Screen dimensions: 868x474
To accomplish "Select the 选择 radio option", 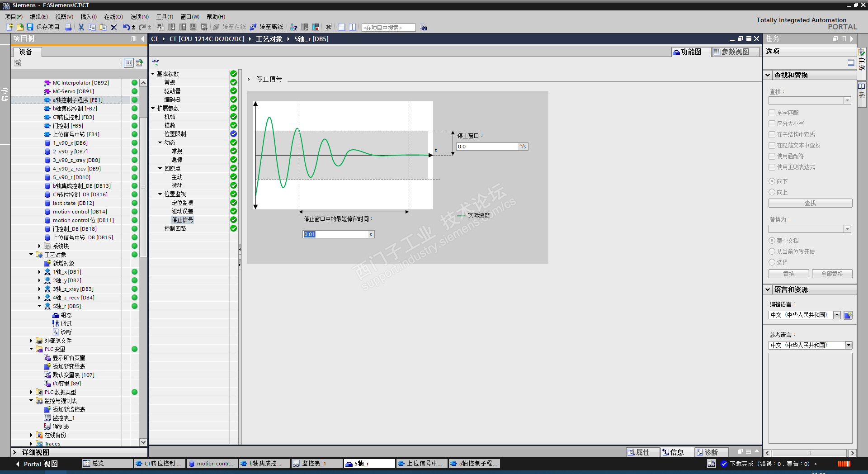I will pyautogui.click(x=772, y=262).
